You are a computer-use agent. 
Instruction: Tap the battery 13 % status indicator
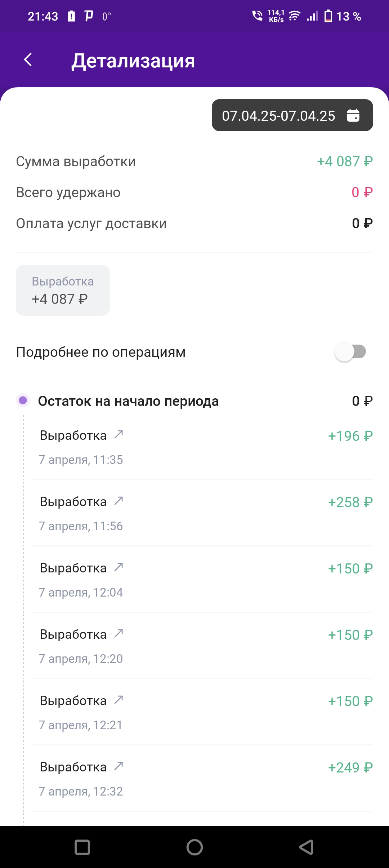343,16
